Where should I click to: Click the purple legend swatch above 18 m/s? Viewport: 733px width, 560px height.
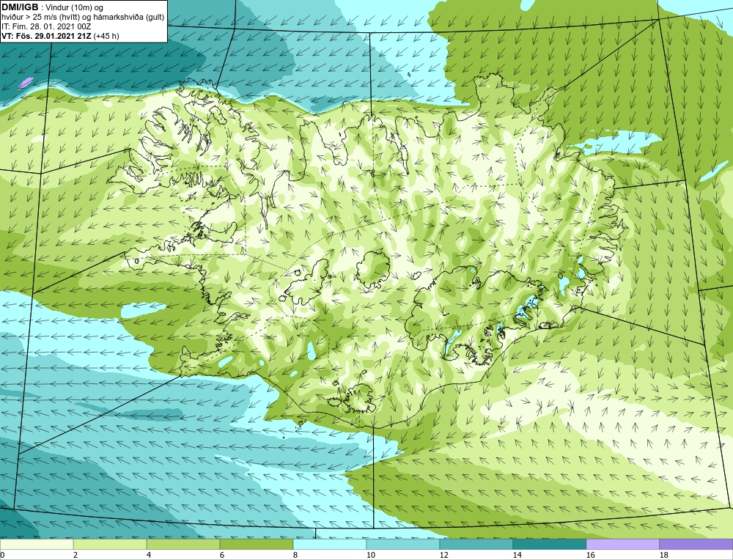click(696, 544)
